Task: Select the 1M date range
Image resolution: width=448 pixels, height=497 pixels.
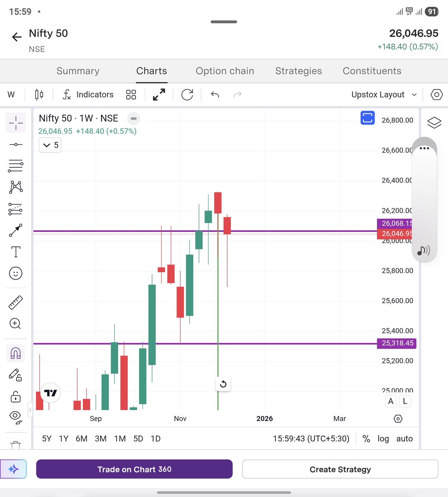Action: (120, 439)
